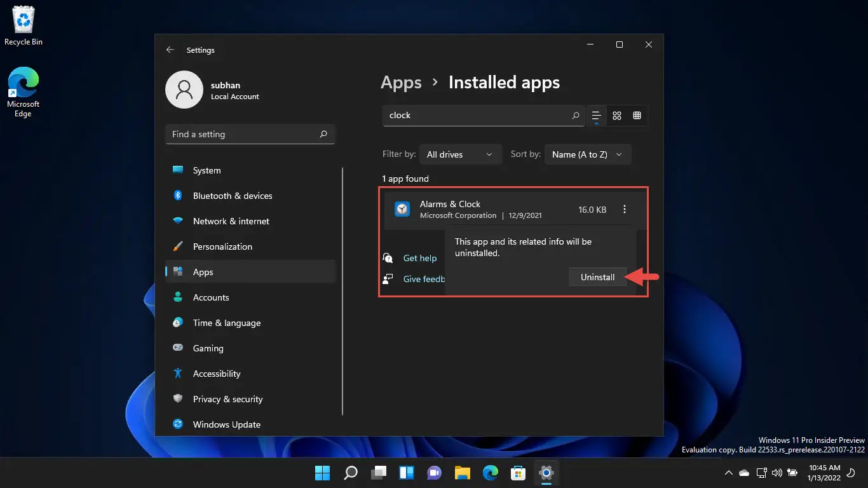Click the Network wifi icon in sidebar
Screen dimensions: 868x488
(179, 221)
